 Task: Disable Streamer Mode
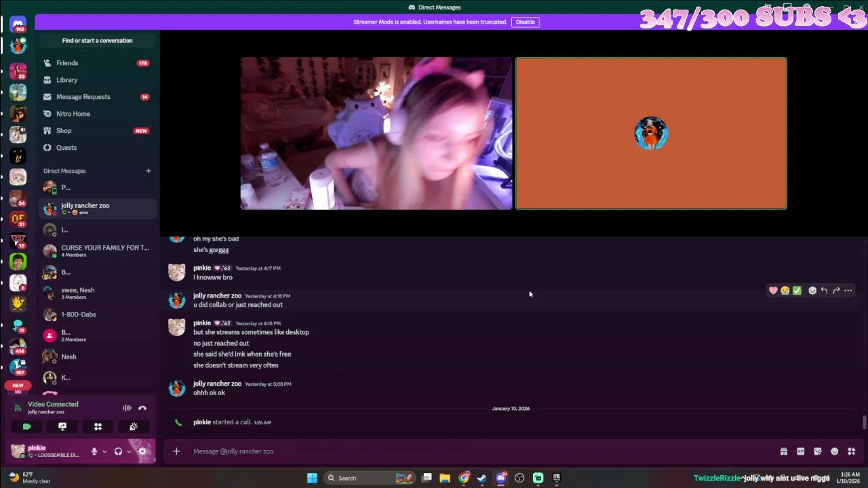526,22
